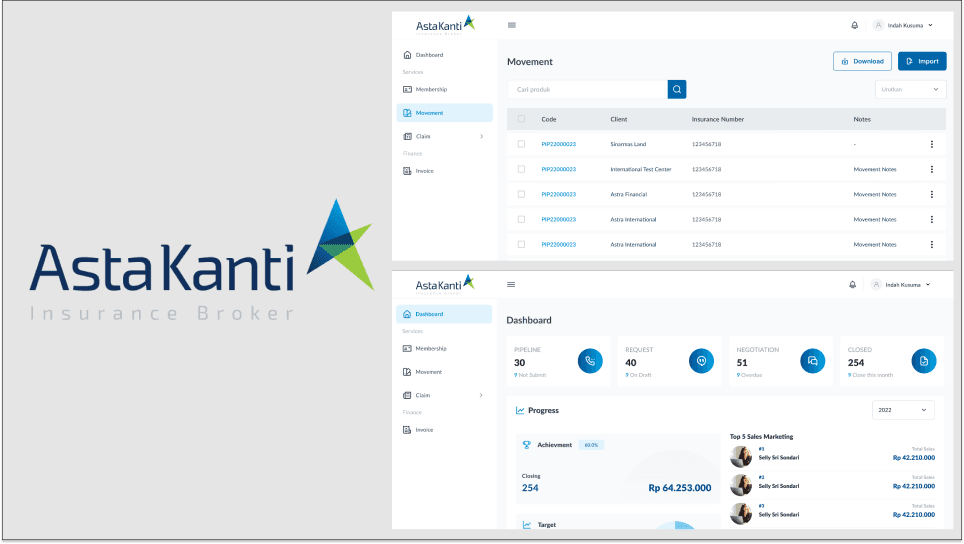This screenshot has width=964, height=544.
Task: Click the Download button
Action: click(x=862, y=61)
